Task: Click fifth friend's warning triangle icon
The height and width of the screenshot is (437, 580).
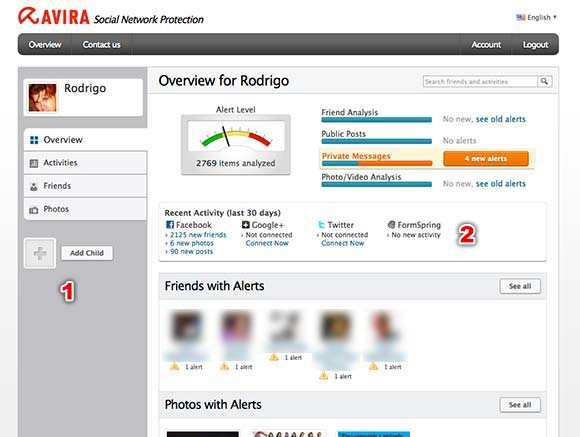Action: [374, 366]
